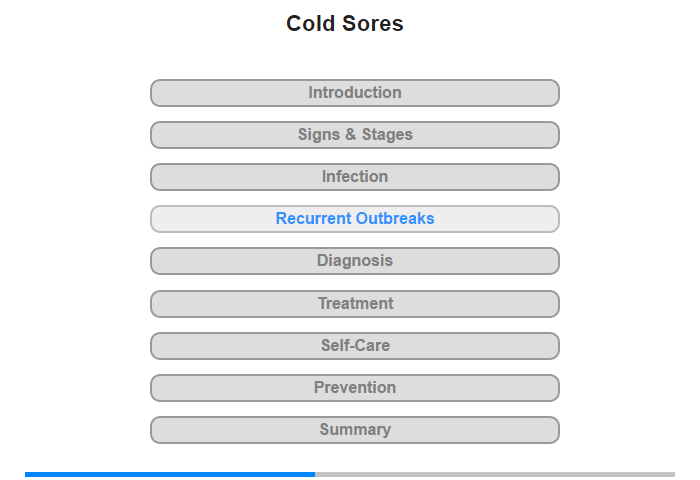Start the Introduction chapter
Image resolution: width=700 pixels, height=480 pixels.
pos(354,93)
